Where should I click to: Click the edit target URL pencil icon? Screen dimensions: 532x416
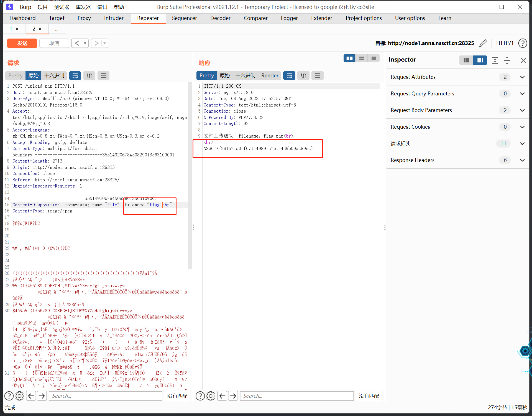tap(485, 42)
